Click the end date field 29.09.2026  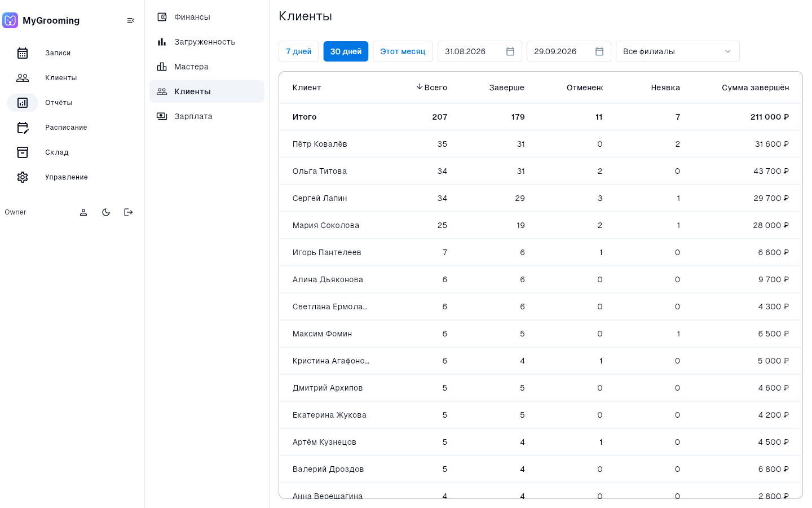tap(568, 51)
